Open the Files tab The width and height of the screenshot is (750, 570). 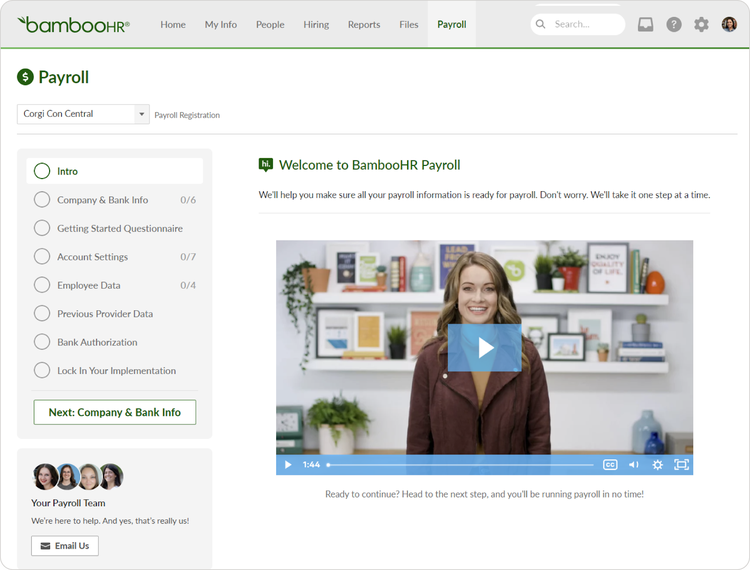tap(408, 24)
